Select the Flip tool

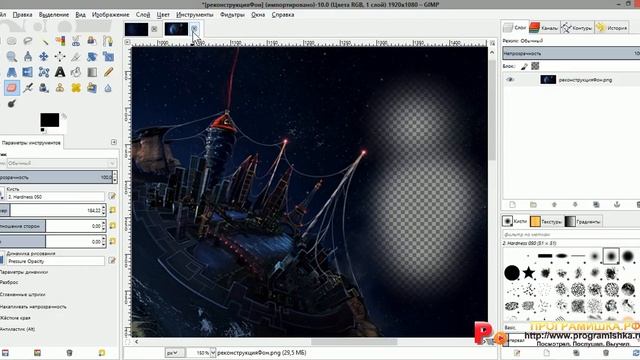pyautogui.click(x=28, y=72)
